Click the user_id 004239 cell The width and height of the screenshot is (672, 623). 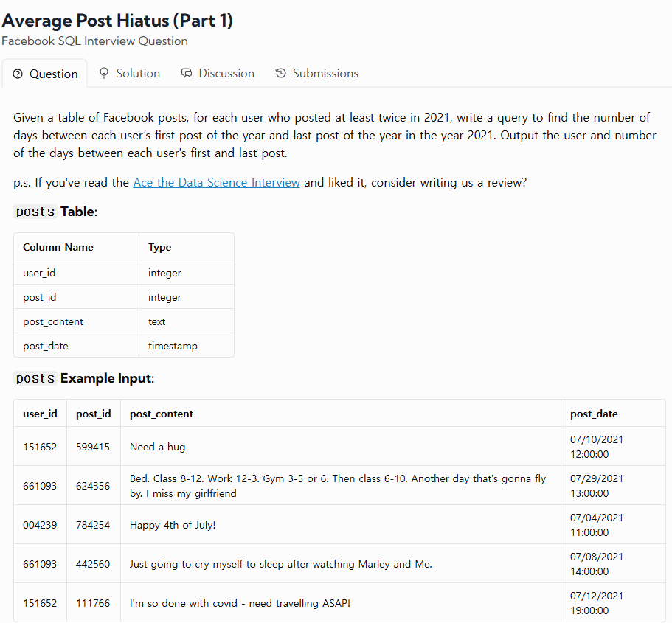tap(41, 524)
